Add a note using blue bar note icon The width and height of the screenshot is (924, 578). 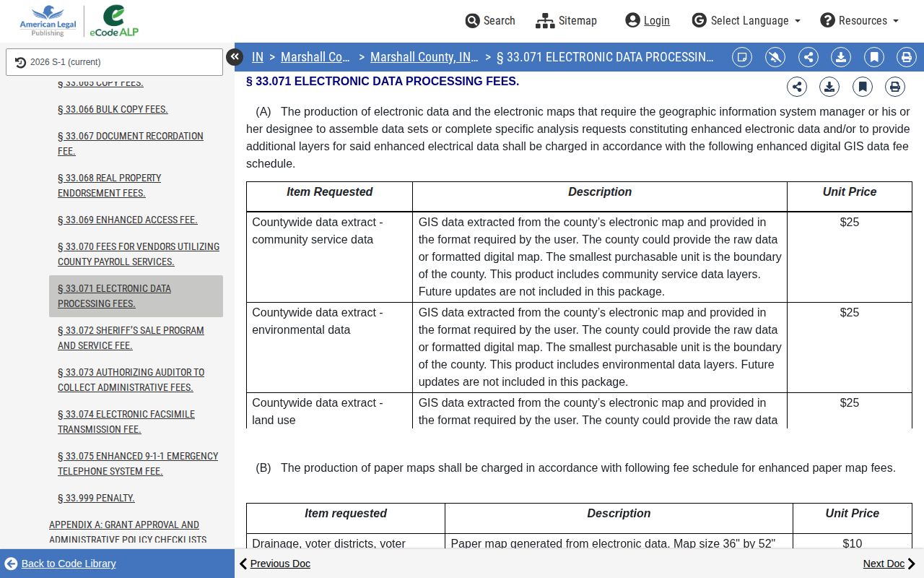pos(742,57)
